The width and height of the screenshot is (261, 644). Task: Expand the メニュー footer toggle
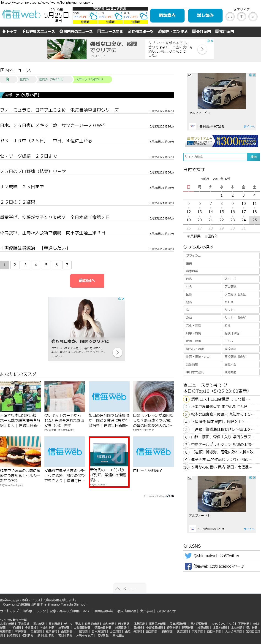tap(130, 588)
